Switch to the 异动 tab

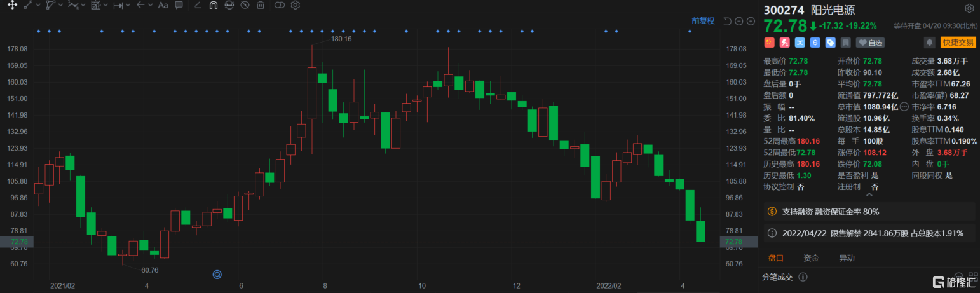847,258
